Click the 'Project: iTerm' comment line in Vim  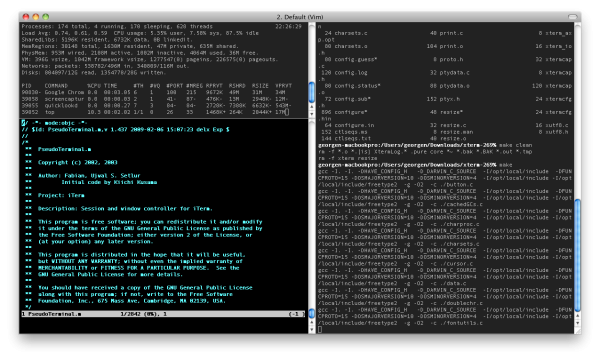61,195
